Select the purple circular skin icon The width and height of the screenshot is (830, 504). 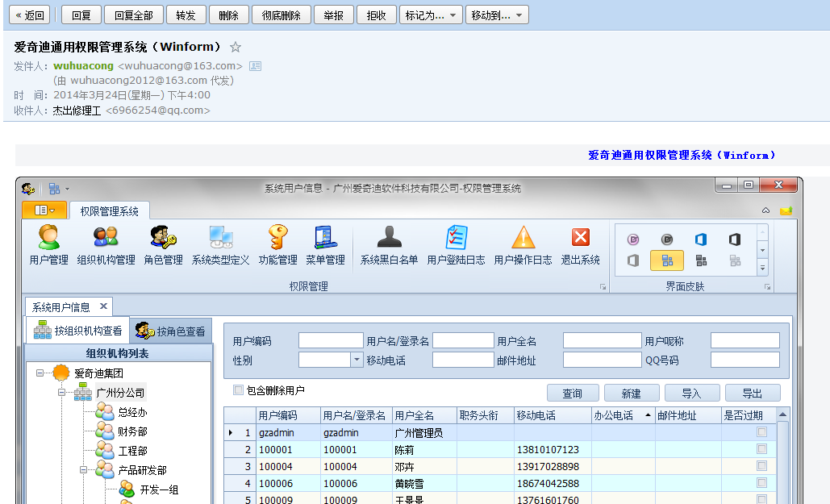633,240
